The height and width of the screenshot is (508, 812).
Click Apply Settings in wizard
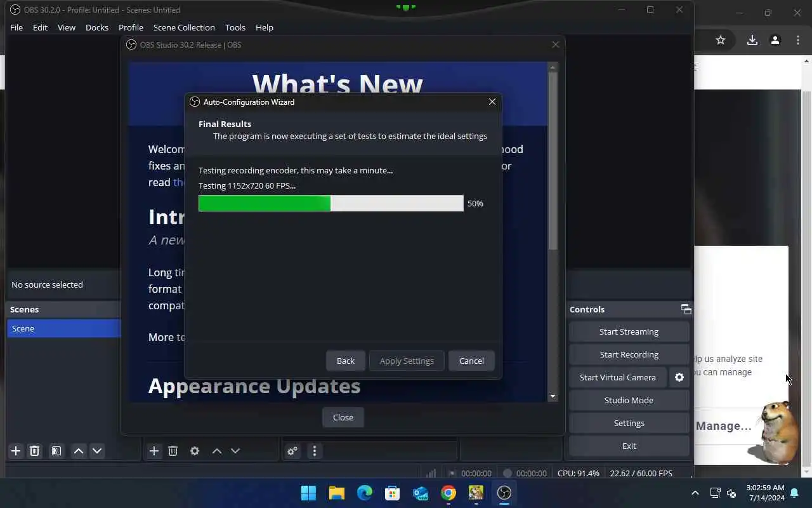tap(407, 361)
